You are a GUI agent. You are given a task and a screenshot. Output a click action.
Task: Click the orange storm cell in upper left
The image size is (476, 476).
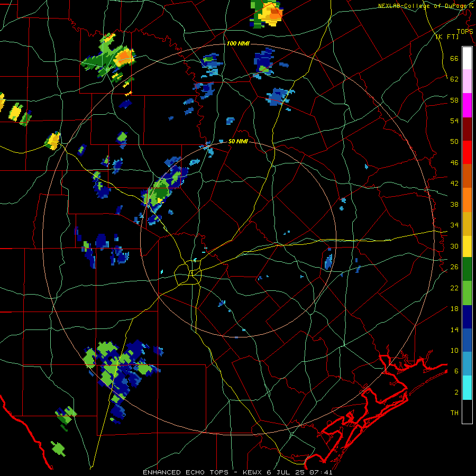coord(124,57)
